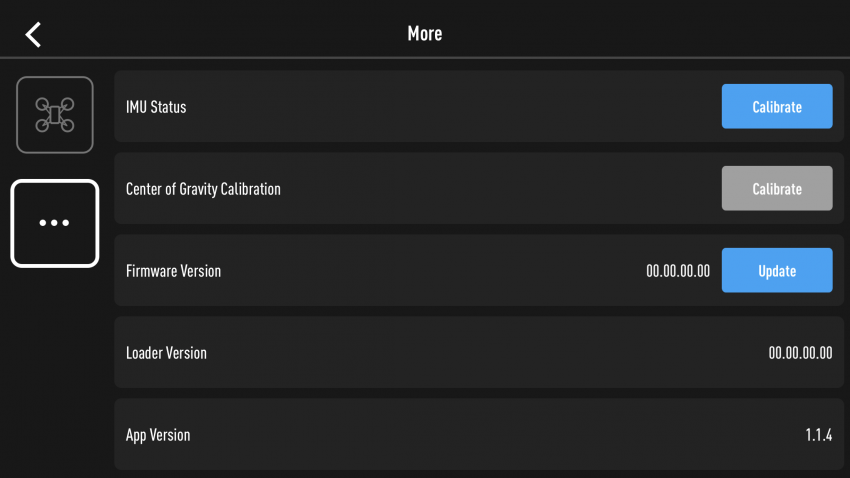Click the IMU Status label

[x=156, y=107]
